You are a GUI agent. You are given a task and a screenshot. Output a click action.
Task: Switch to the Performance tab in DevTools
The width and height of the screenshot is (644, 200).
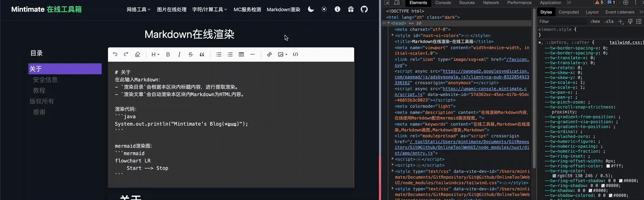[x=519, y=3]
